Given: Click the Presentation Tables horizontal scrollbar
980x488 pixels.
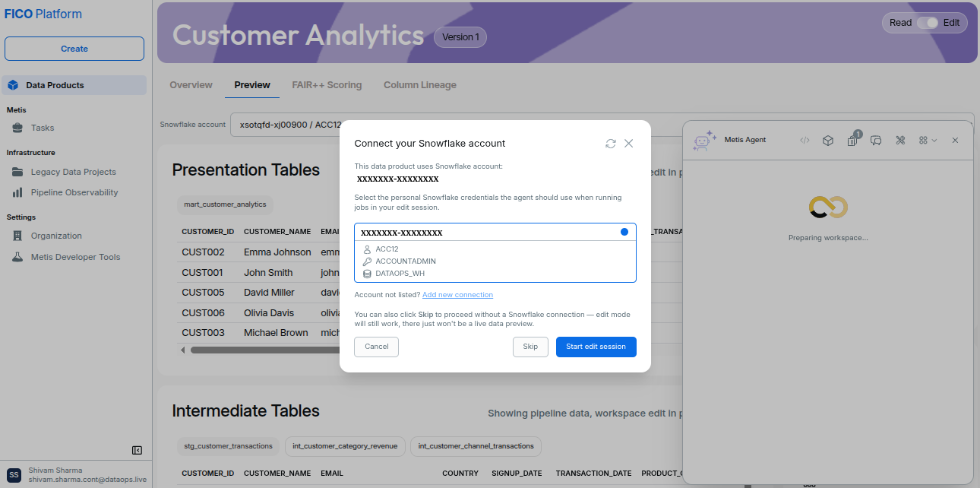Looking at the screenshot, I should pyautogui.click(x=264, y=350).
